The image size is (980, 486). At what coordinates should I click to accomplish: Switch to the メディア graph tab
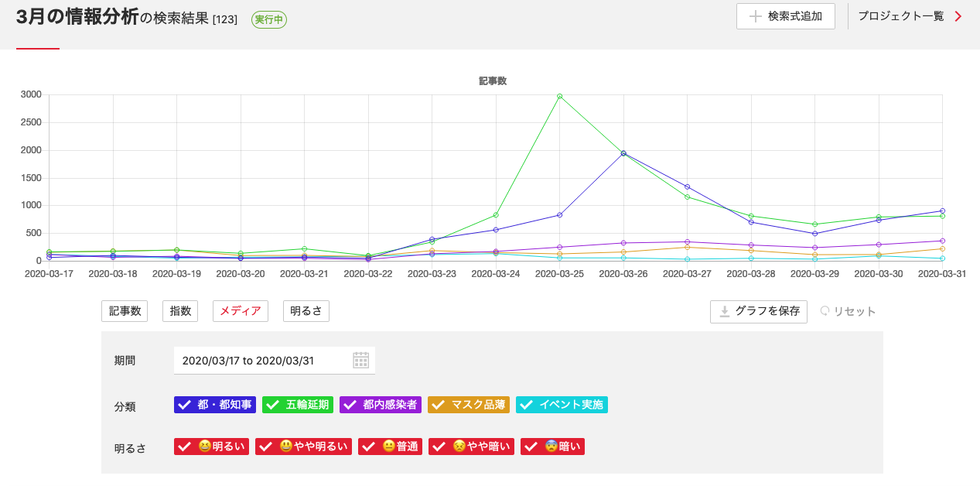point(241,311)
